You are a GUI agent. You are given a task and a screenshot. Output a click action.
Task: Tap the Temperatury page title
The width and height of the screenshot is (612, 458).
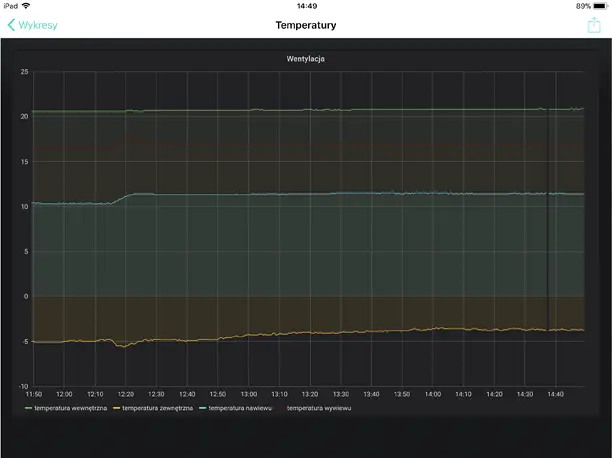[x=306, y=25]
